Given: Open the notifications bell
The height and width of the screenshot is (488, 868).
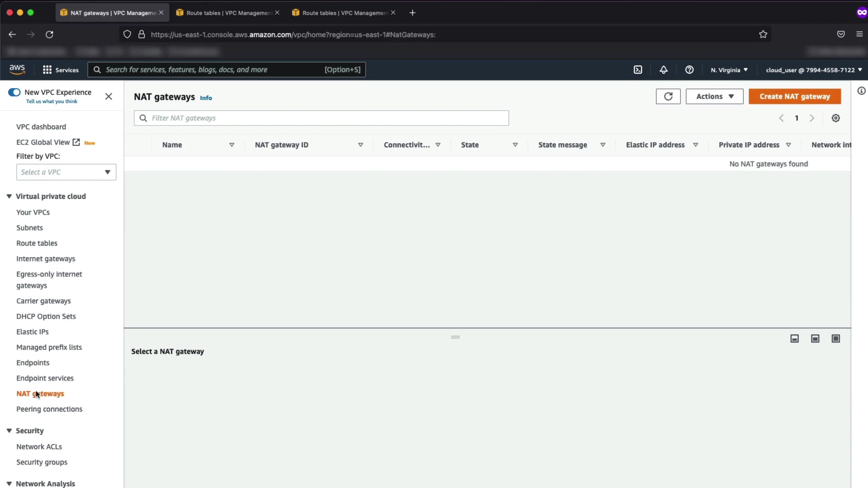Looking at the screenshot, I should point(663,70).
